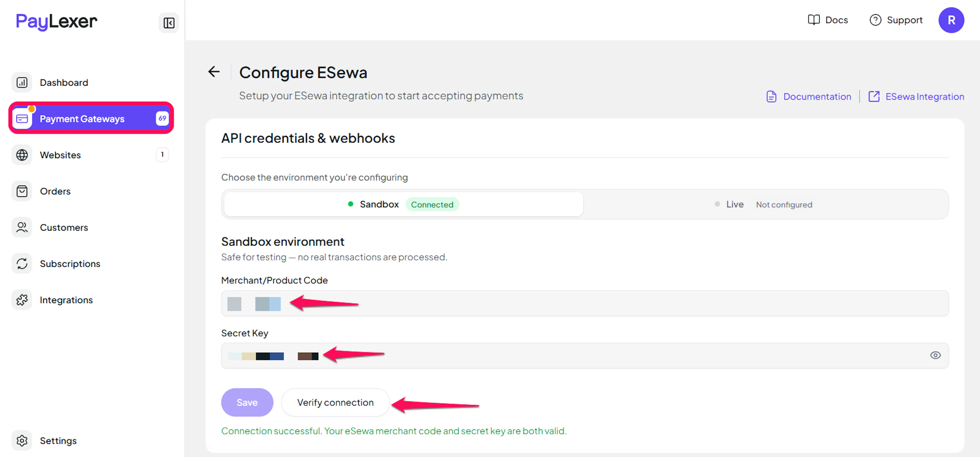
Task: Click the Integrations puzzle icon
Action: pyautogui.click(x=22, y=300)
